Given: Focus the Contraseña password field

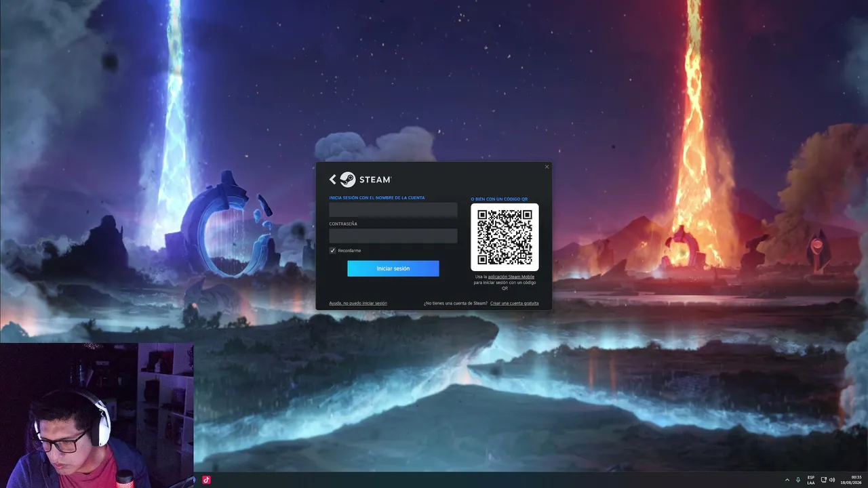Looking at the screenshot, I should pyautogui.click(x=393, y=236).
